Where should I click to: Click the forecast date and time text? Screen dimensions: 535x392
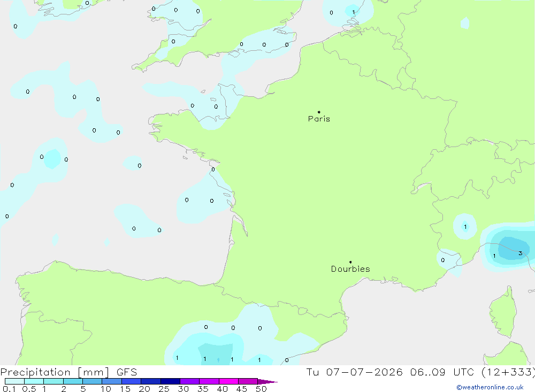[421, 372]
